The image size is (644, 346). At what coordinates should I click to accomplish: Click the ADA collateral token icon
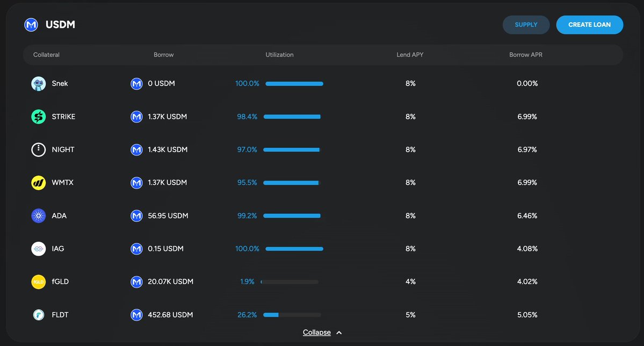point(39,216)
